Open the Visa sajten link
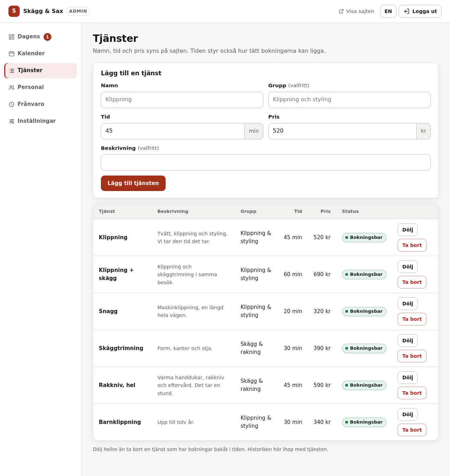This screenshot has width=450, height=476. pyautogui.click(x=356, y=11)
